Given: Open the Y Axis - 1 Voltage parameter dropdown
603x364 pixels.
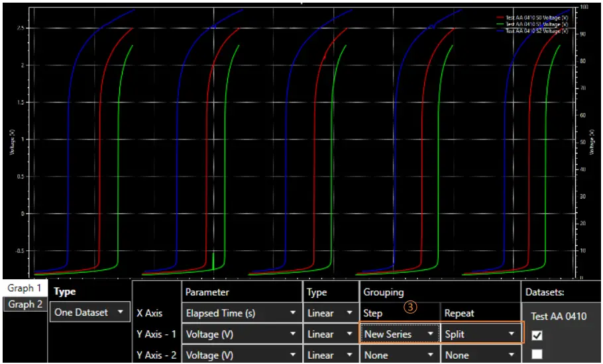Looking at the screenshot, I should point(241,334).
